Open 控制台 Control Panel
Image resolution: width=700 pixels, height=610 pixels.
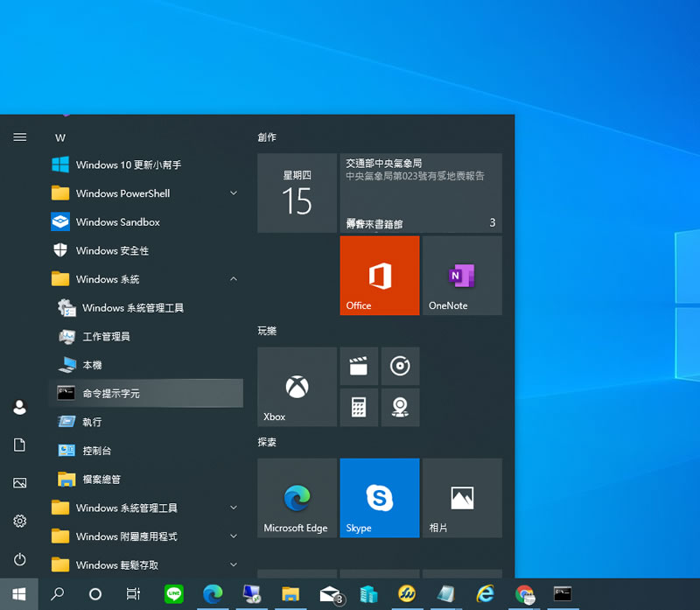146,451
